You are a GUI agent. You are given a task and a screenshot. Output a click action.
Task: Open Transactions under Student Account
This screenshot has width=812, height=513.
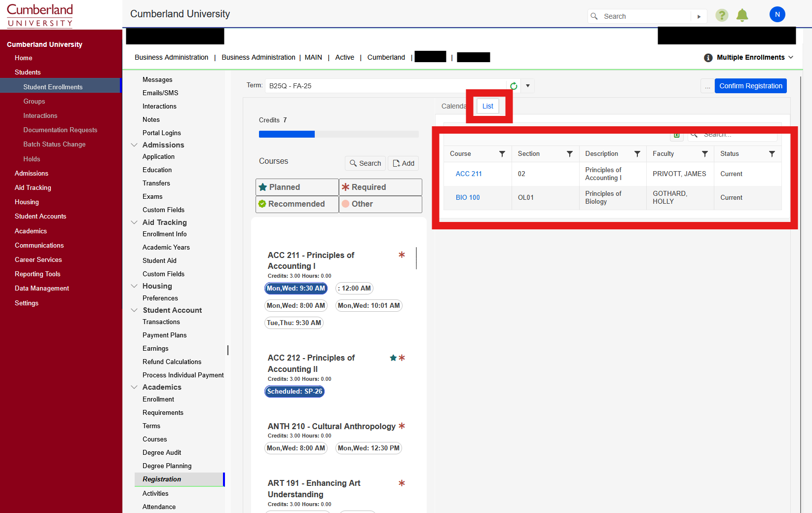(161, 322)
